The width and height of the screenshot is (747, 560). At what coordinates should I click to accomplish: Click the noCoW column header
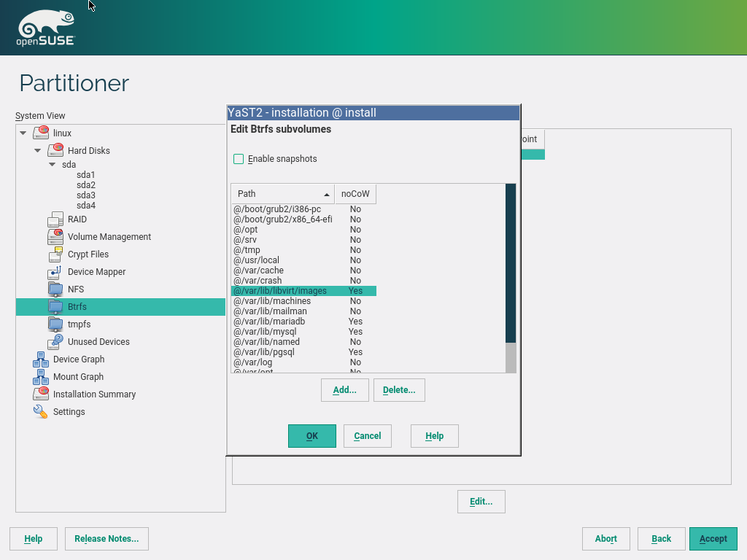point(355,194)
